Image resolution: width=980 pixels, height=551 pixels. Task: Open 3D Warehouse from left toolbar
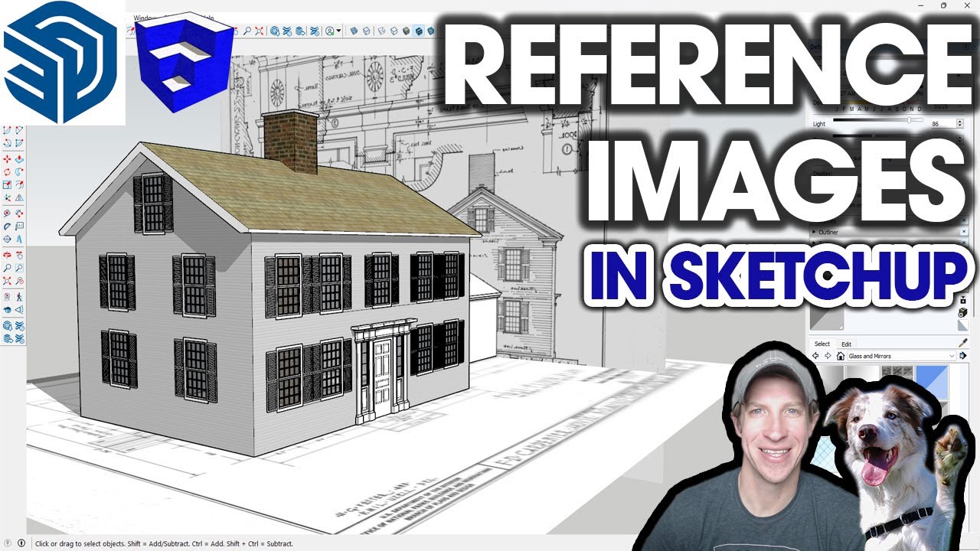[7, 325]
